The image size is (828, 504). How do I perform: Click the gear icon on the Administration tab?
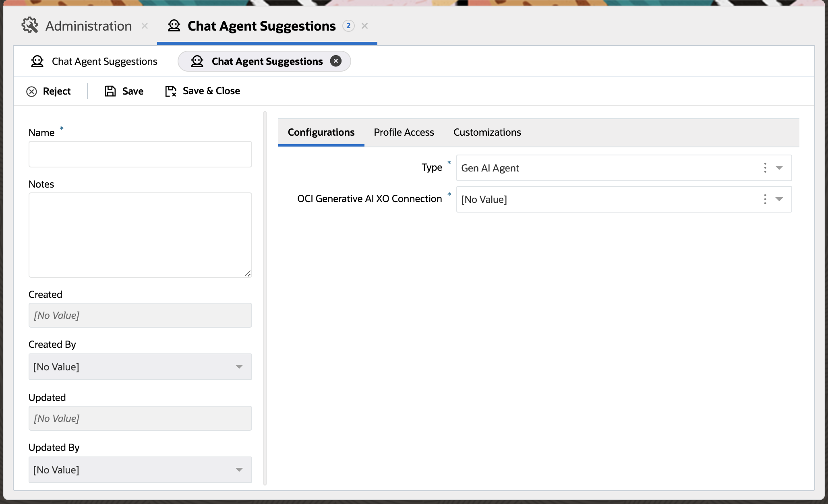point(30,26)
